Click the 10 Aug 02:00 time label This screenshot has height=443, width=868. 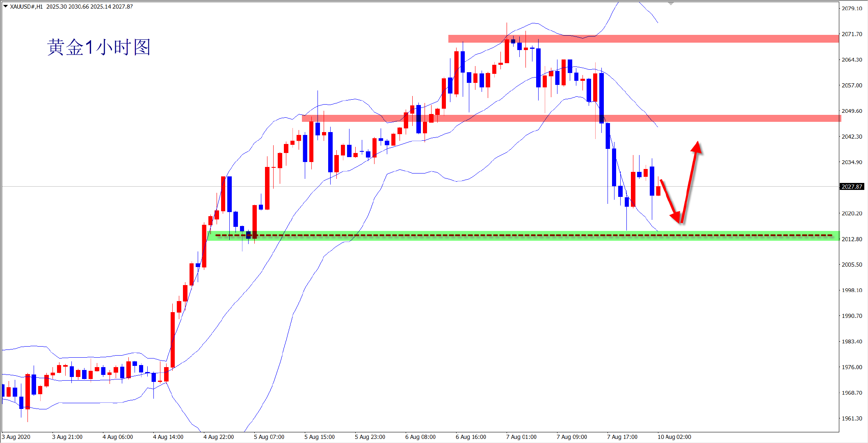(674, 437)
